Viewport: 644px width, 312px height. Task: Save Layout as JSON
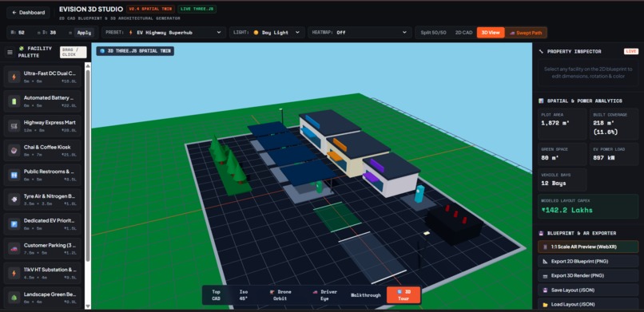[x=588, y=290]
